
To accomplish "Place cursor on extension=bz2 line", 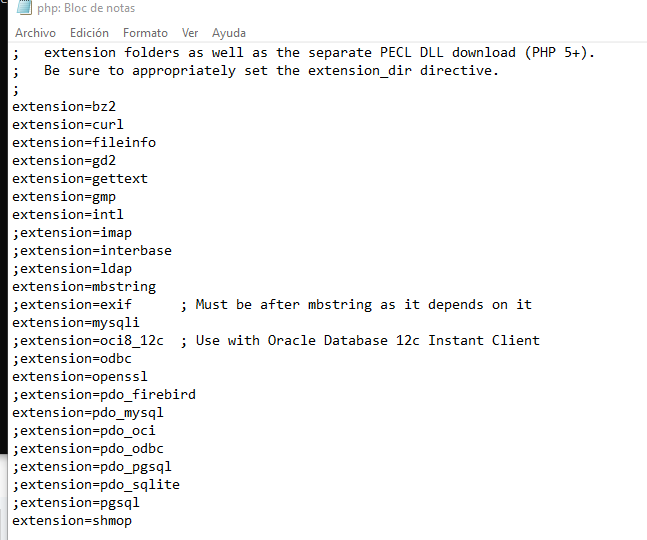I will [x=64, y=107].
